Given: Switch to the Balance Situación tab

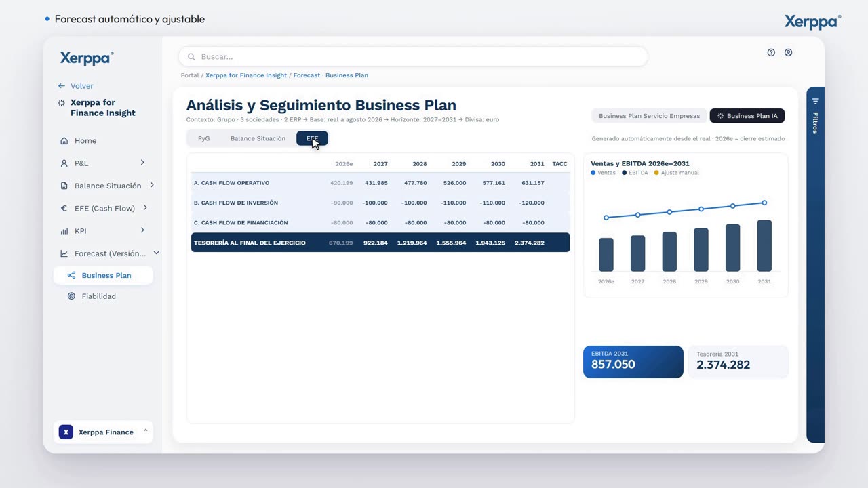Looking at the screenshot, I should (x=258, y=138).
